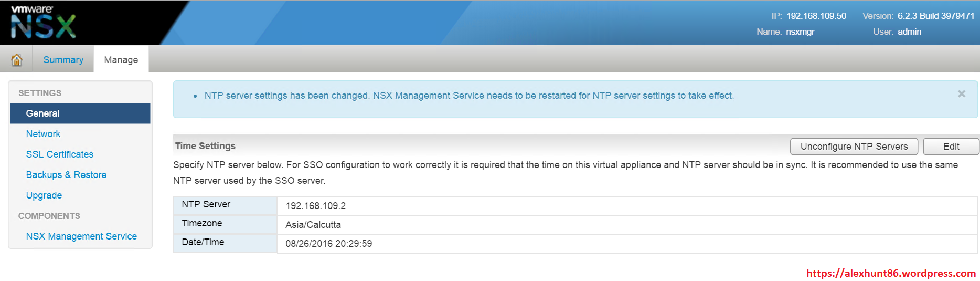The image size is (980, 281).
Task: Click the alexhunt86.wordpress.com link
Action: coord(891,273)
